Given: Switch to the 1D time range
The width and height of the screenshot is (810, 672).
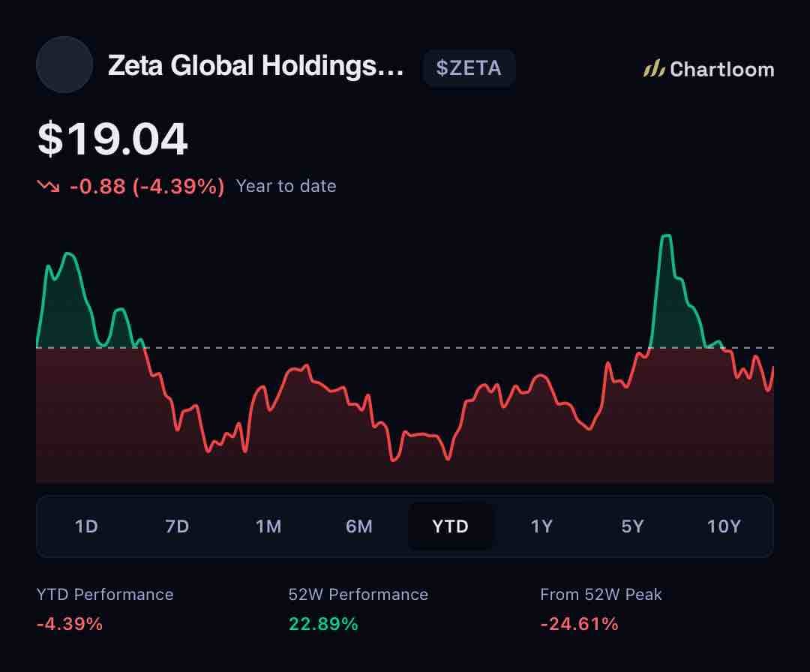Looking at the screenshot, I should pyautogui.click(x=86, y=526).
